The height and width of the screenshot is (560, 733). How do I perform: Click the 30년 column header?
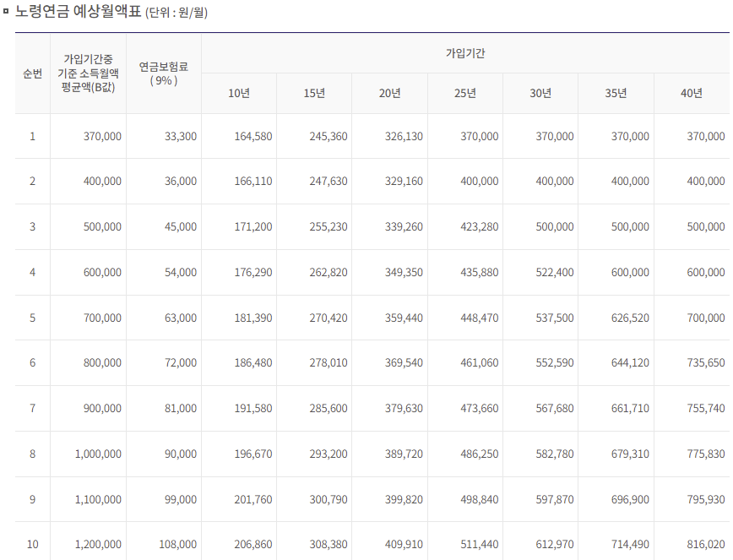pos(540,94)
